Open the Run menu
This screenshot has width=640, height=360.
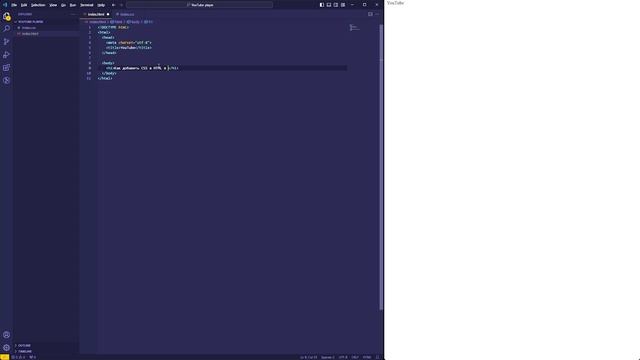pyautogui.click(x=73, y=5)
